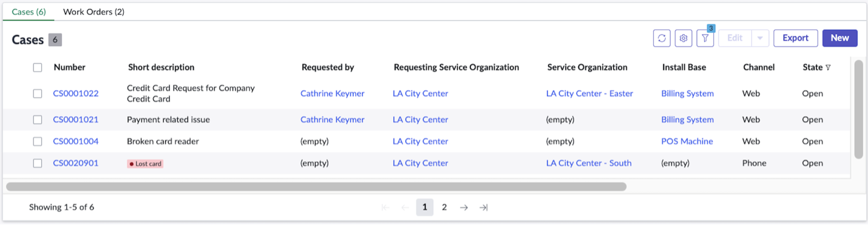Open LA City Center in CS0001022 row
868x226 pixels.
(421, 94)
